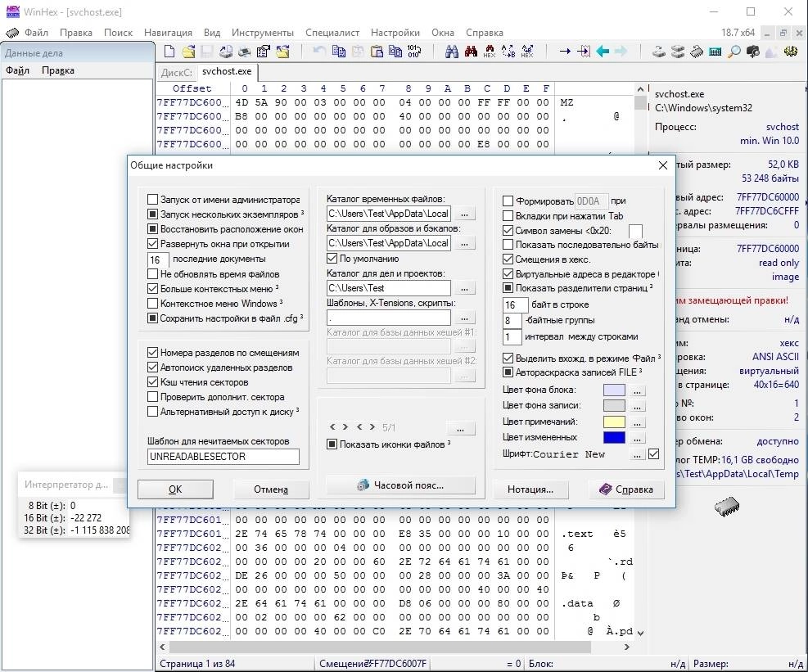Open Modify Data (1010) toolbar icon
The image size is (808, 672).
click(x=413, y=51)
